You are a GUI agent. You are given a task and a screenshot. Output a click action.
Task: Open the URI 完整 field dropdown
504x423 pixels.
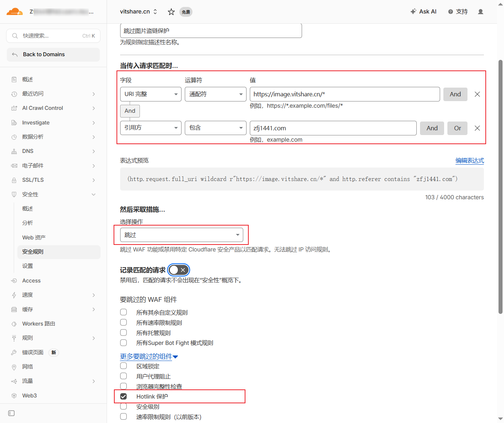click(x=151, y=94)
